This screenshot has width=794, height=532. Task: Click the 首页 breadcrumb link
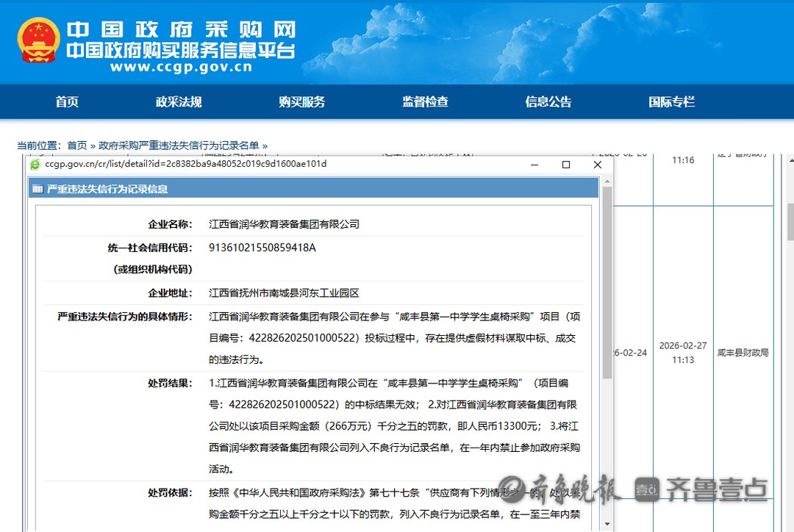pyautogui.click(x=76, y=145)
